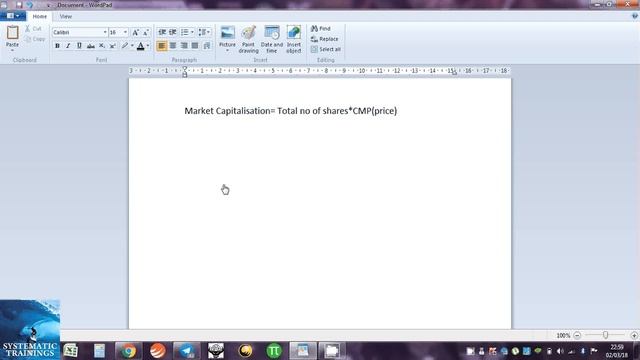Center-align the text
The height and width of the screenshot is (360, 640).
[173, 46]
